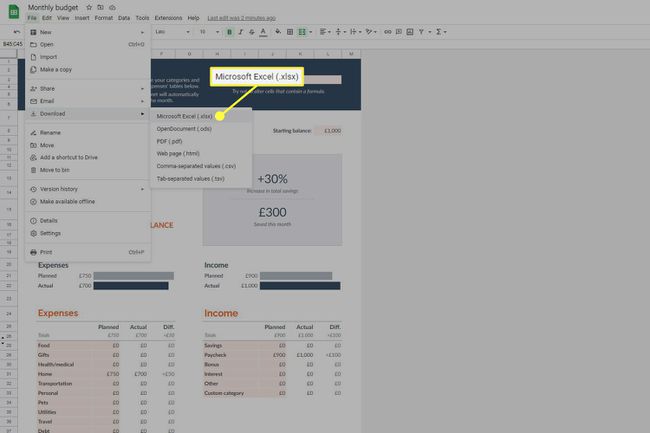650x433 pixels.
Task: Open the Edit menu
Action: tap(47, 18)
